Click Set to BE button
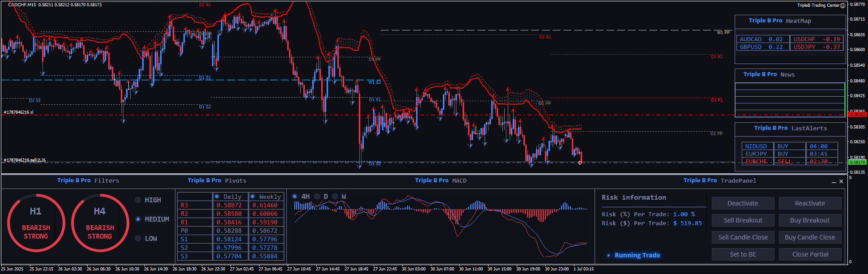The height and width of the screenshot is (274, 868). click(x=743, y=254)
